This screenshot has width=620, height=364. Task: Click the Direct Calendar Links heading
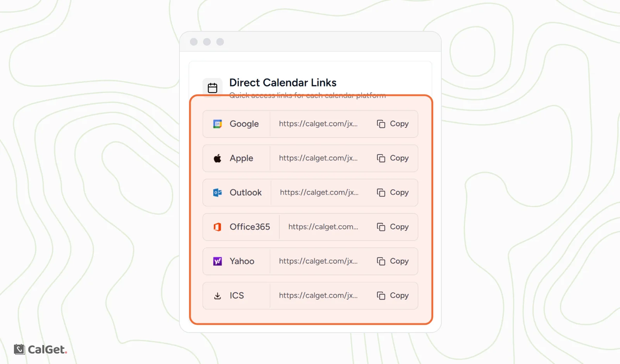pyautogui.click(x=283, y=82)
